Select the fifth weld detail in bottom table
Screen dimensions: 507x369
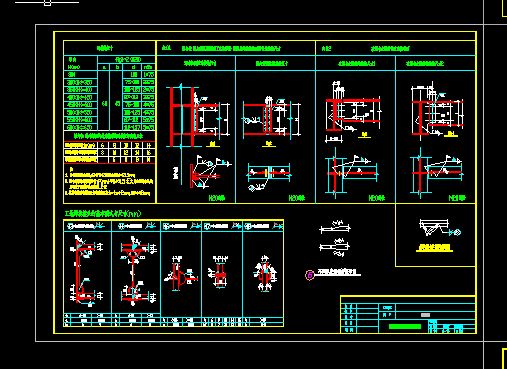tap(265, 273)
